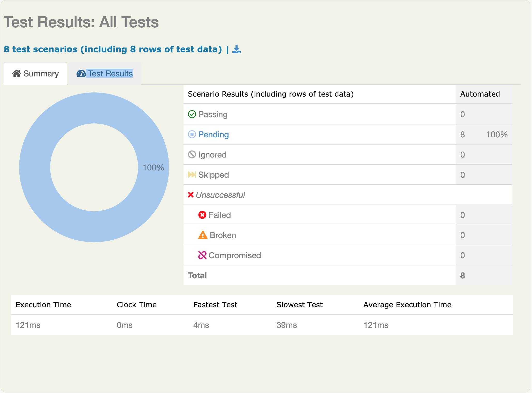Click the orange Broken warning icon
The width and height of the screenshot is (532, 393).
coord(203,235)
